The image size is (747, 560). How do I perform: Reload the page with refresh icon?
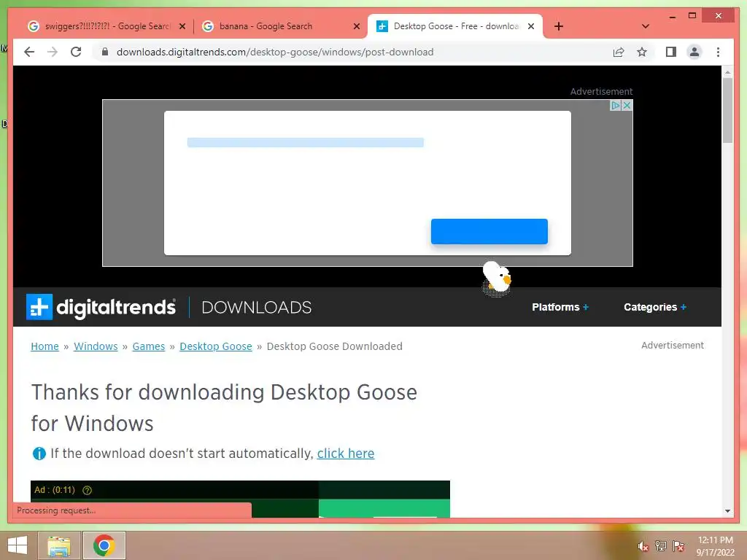76,52
